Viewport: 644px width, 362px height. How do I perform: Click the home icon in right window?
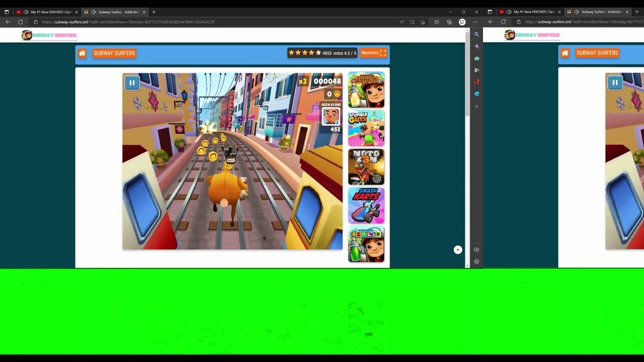565,53
